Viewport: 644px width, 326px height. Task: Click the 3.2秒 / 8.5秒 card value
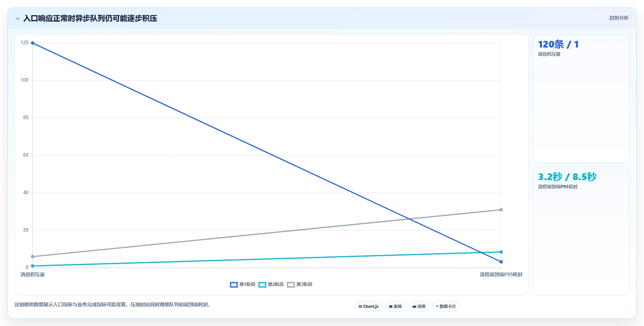567,177
